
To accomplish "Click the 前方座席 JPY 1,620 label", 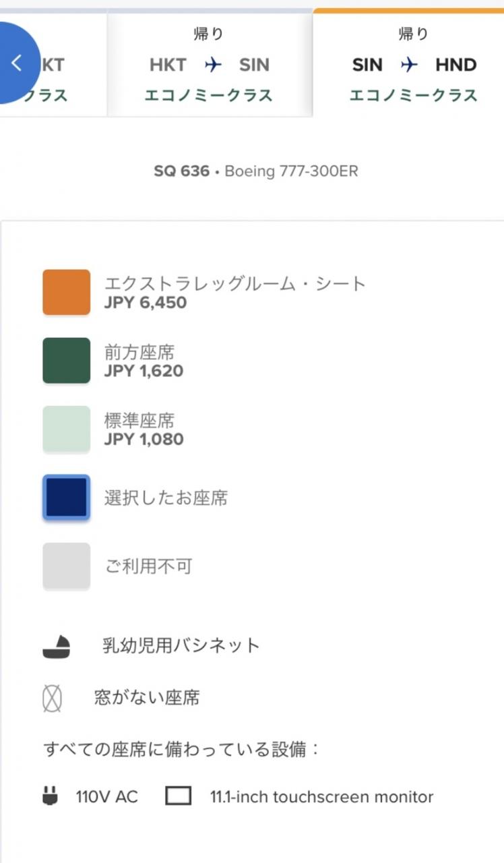I will tap(144, 361).
